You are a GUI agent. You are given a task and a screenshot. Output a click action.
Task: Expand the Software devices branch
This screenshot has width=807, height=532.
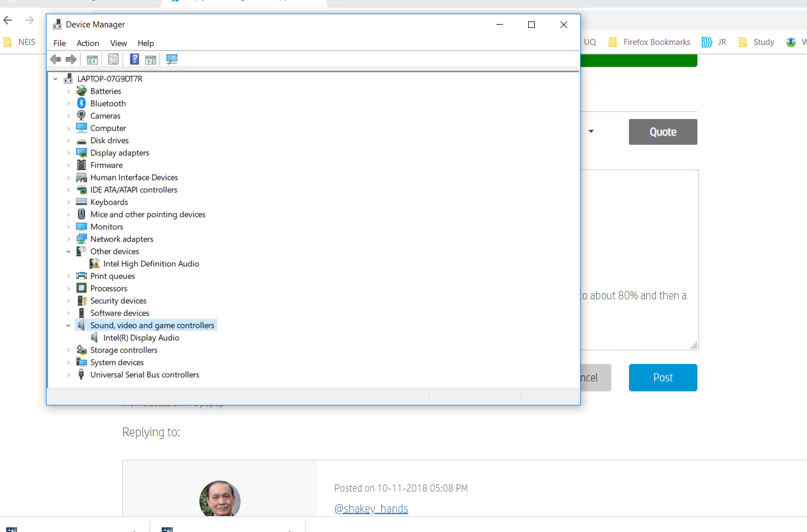pyautogui.click(x=68, y=313)
